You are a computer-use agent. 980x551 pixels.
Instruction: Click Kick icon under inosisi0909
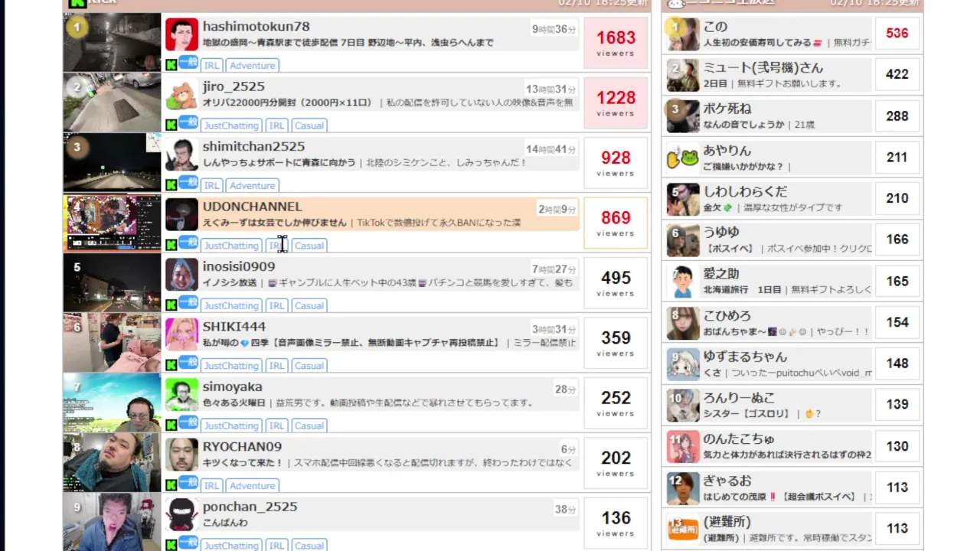pos(171,305)
